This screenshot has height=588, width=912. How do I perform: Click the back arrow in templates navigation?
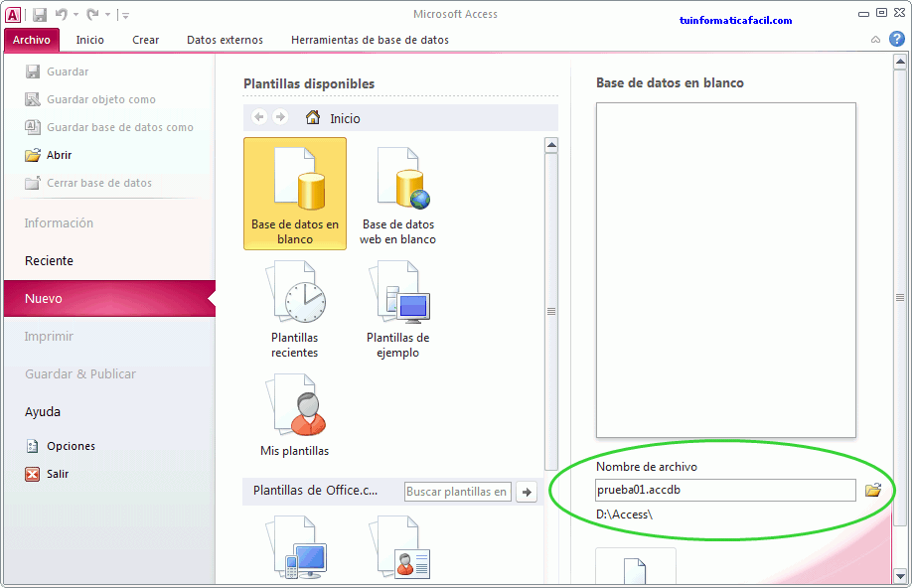click(259, 117)
